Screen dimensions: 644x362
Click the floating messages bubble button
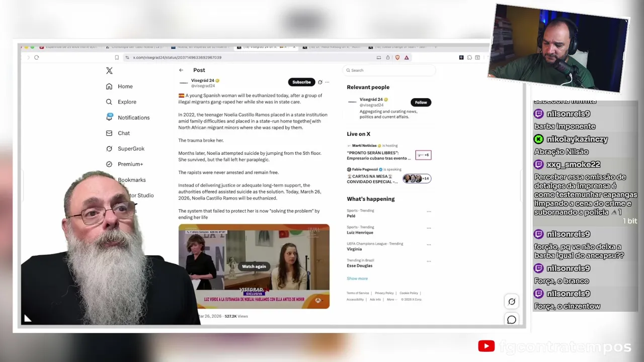tap(512, 320)
